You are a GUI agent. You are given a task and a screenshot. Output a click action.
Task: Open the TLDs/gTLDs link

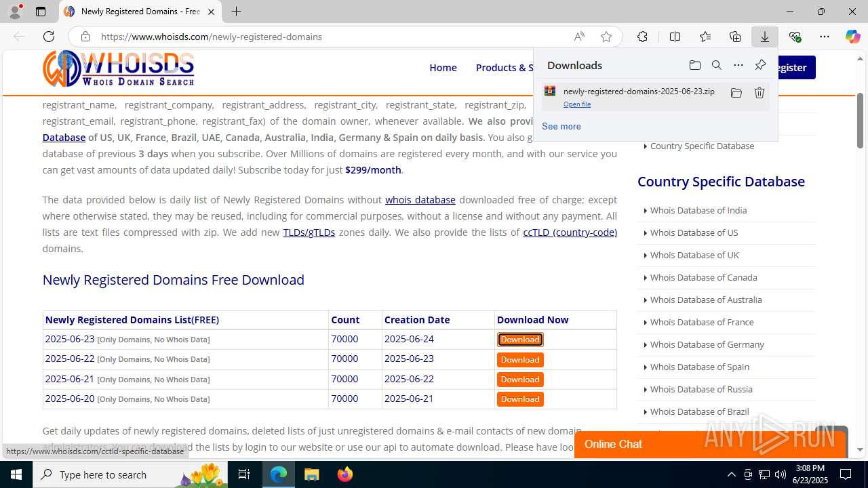[309, 232]
